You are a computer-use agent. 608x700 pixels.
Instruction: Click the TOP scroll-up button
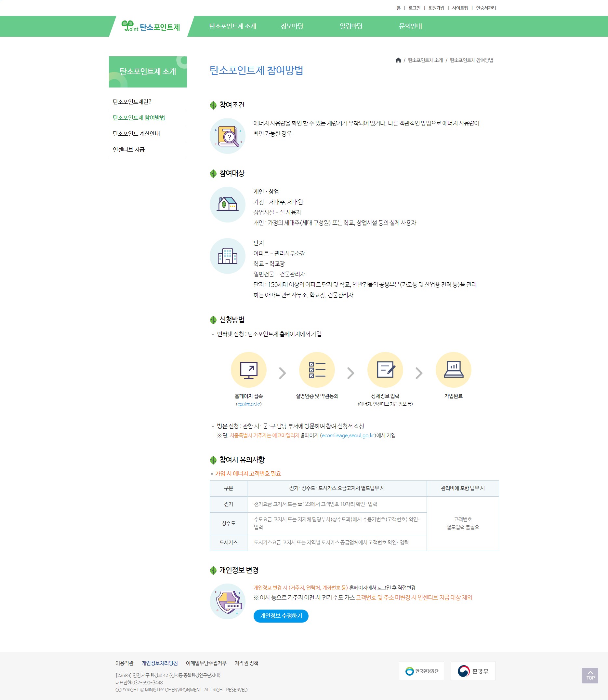[590, 676]
